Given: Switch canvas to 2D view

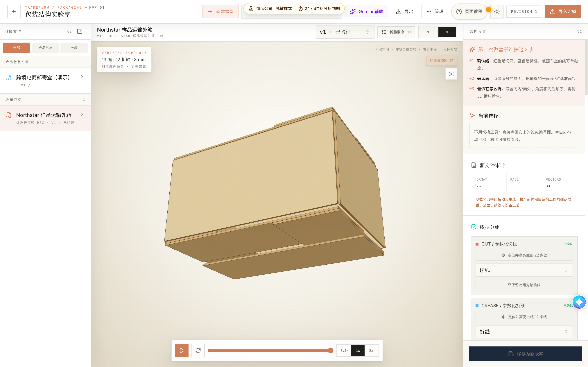Looking at the screenshot, I should [428, 32].
